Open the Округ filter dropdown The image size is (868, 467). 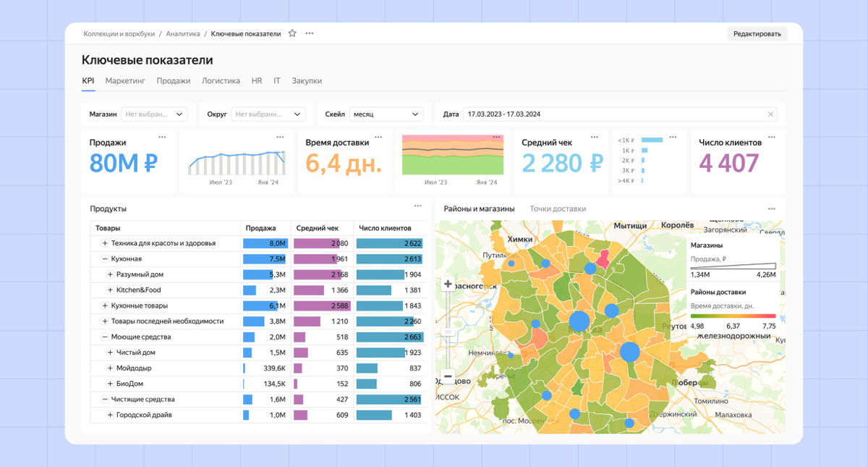coord(265,114)
